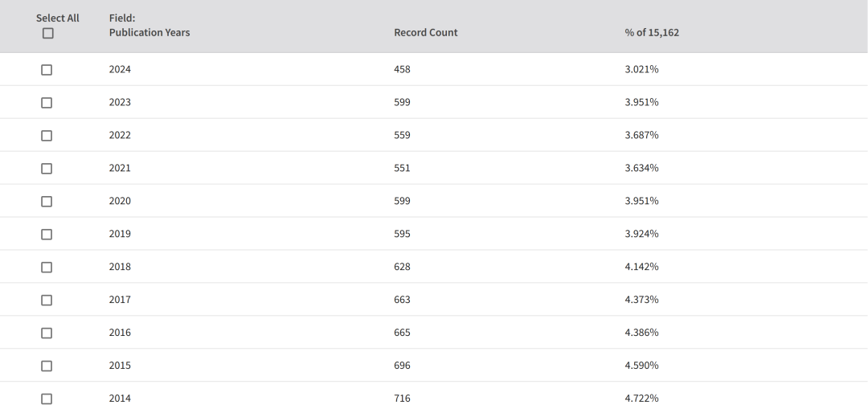Screen dimensions: 868x413
Task: Click the Record Count column header
Action: [x=425, y=33]
